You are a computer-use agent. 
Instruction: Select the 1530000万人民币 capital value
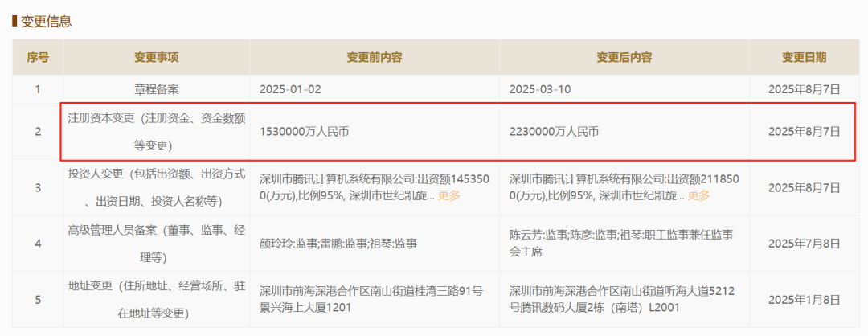(x=305, y=131)
